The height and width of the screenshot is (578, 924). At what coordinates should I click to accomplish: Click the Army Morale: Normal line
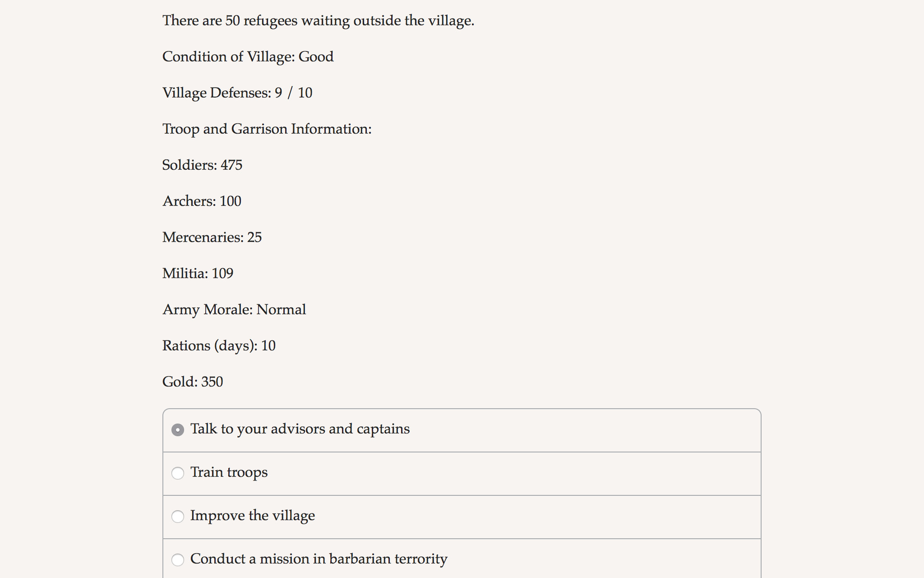(x=234, y=309)
